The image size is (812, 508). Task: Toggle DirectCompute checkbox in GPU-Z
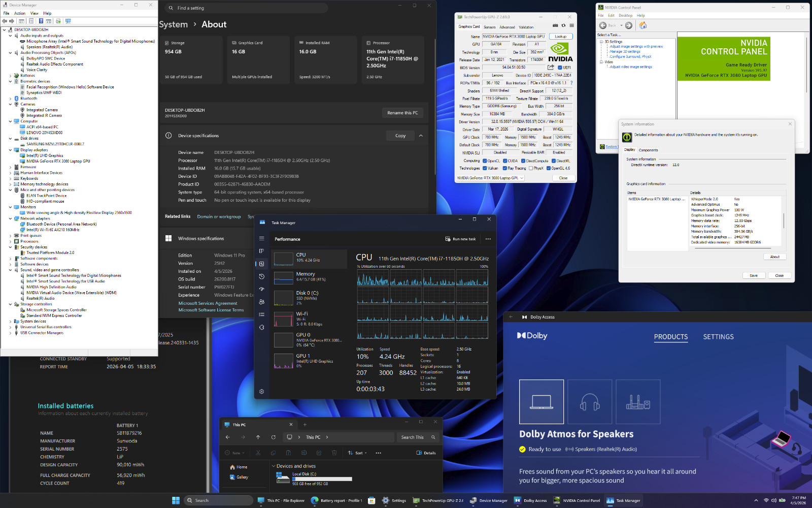(523, 161)
